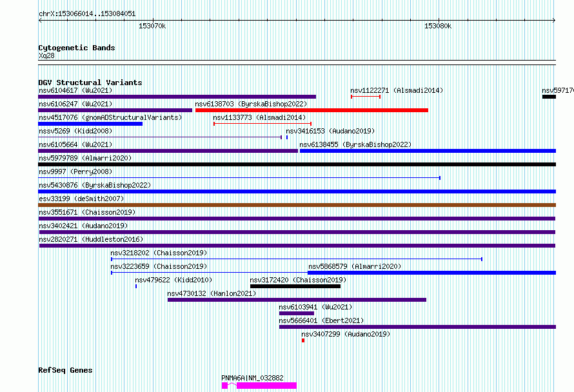Click the right arrow of the ruler
Viewport: 574px width, 392px height.
point(553,21)
